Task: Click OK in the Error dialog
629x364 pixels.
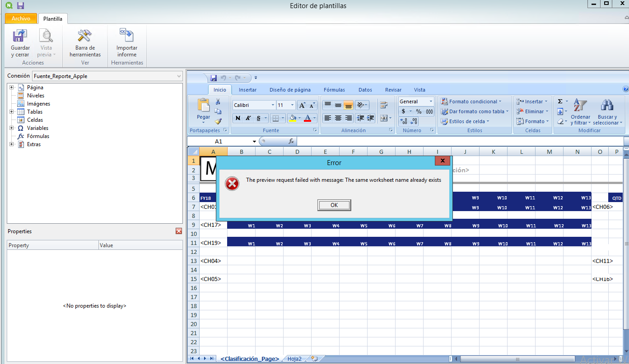Action: (x=334, y=205)
